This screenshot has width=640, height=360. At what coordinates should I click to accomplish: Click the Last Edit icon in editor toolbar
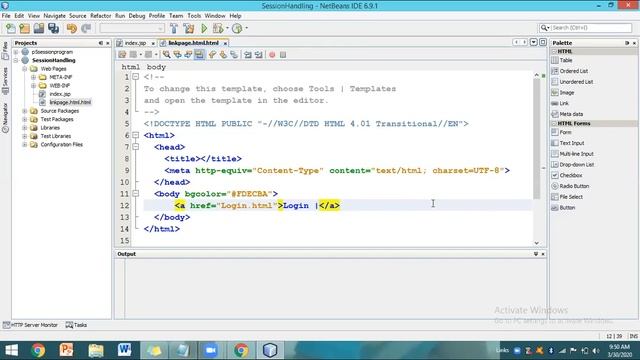[x=122, y=55]
